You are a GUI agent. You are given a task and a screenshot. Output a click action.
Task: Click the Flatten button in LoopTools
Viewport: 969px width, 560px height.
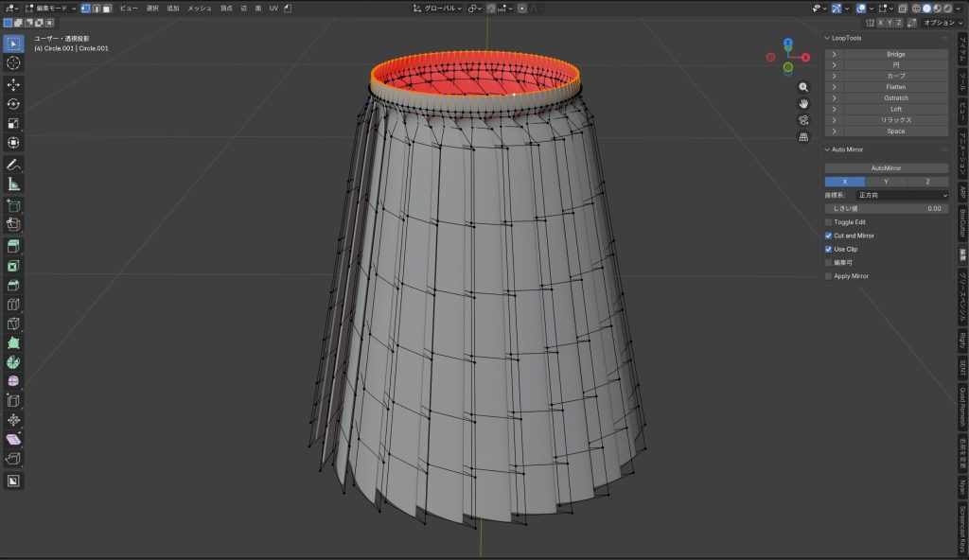tap(895, 87)
